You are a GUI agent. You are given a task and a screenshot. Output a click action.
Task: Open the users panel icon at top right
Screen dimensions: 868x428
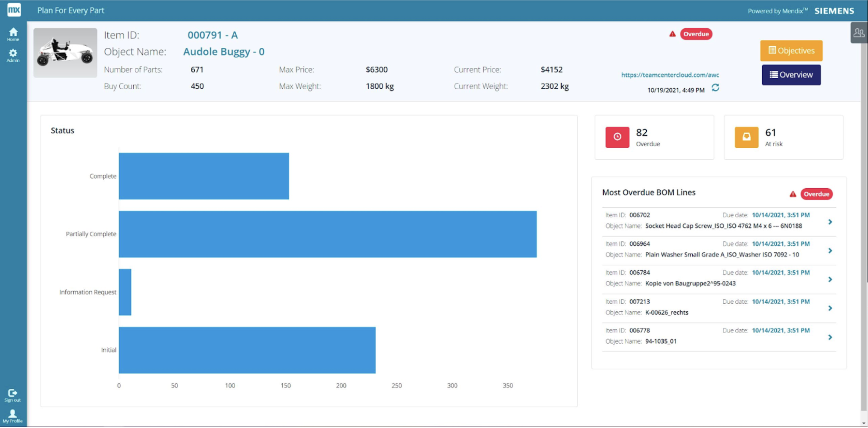[x=859, y=33]
